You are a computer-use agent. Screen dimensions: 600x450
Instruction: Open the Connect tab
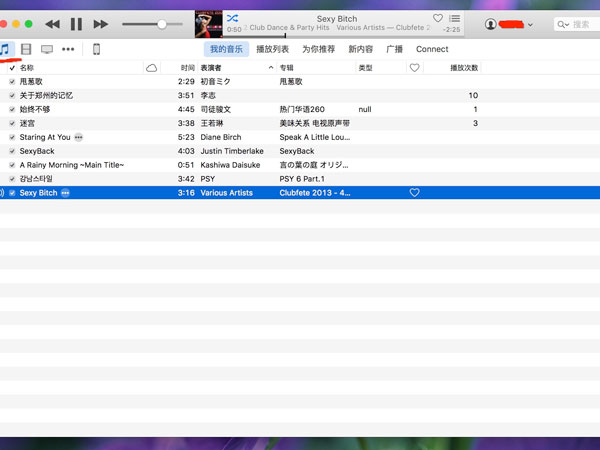point(432,48)
